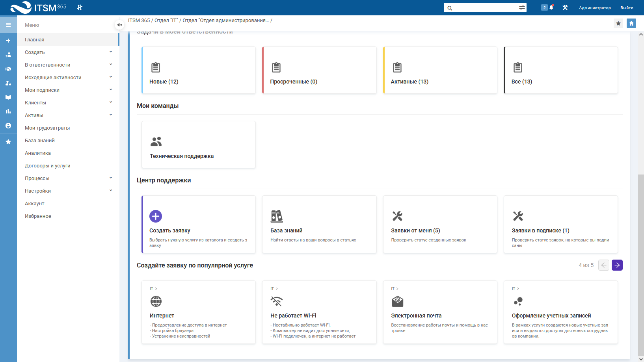Image resolution: width=644 pixels, height=362 pixels.
Task: Open the analytics bar chart rail icon
Action: (8, 111)
